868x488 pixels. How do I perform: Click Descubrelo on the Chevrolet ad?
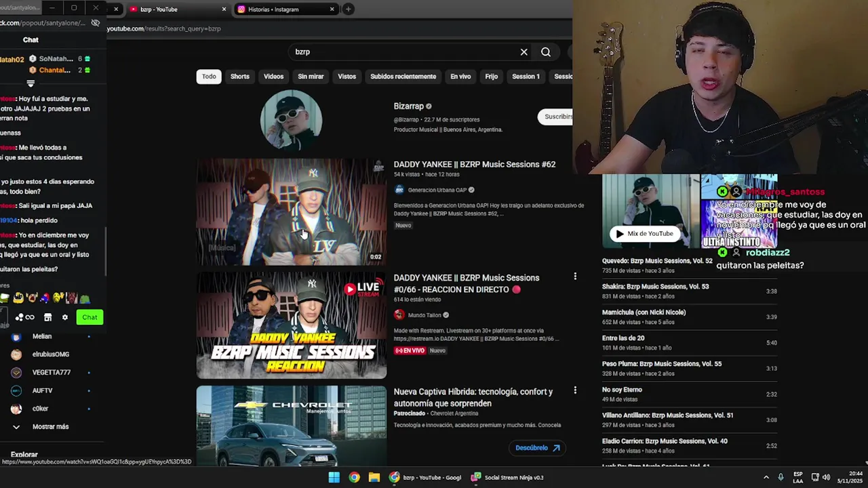coord(537,447)
